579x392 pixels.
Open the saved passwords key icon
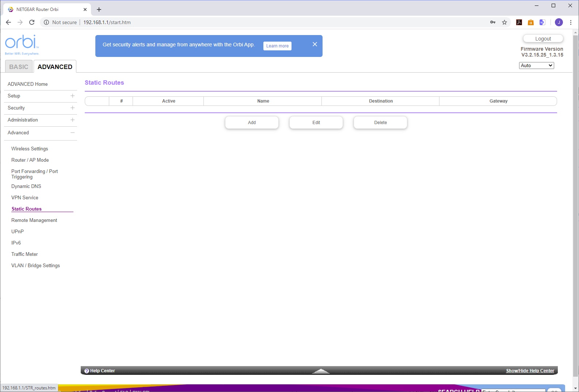(x=493, y=22)
